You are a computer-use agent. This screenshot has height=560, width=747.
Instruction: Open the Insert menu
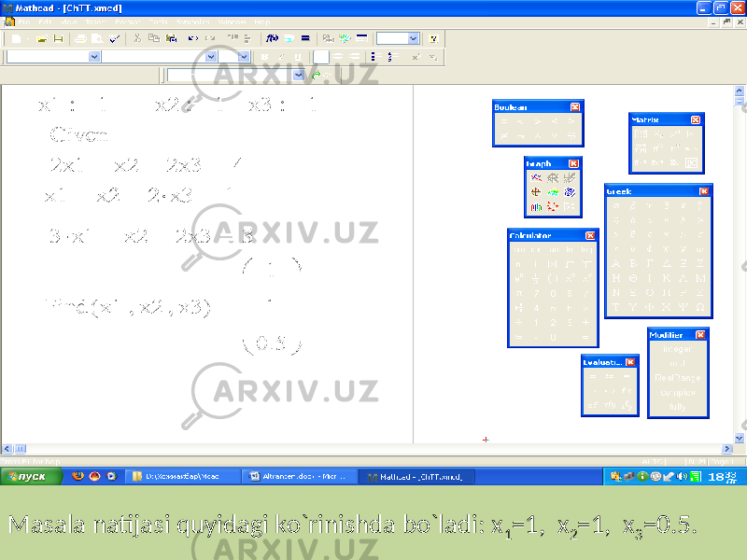tap(96, 22)
